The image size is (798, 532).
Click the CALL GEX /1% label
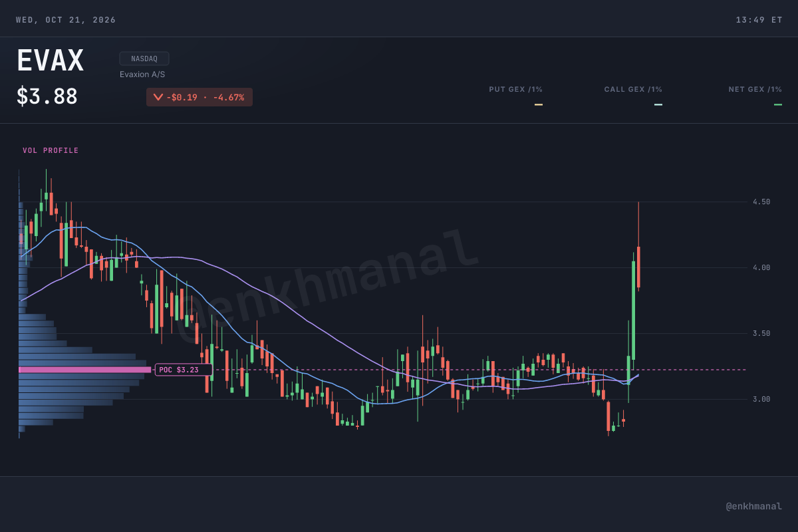[x=633, y=89]
